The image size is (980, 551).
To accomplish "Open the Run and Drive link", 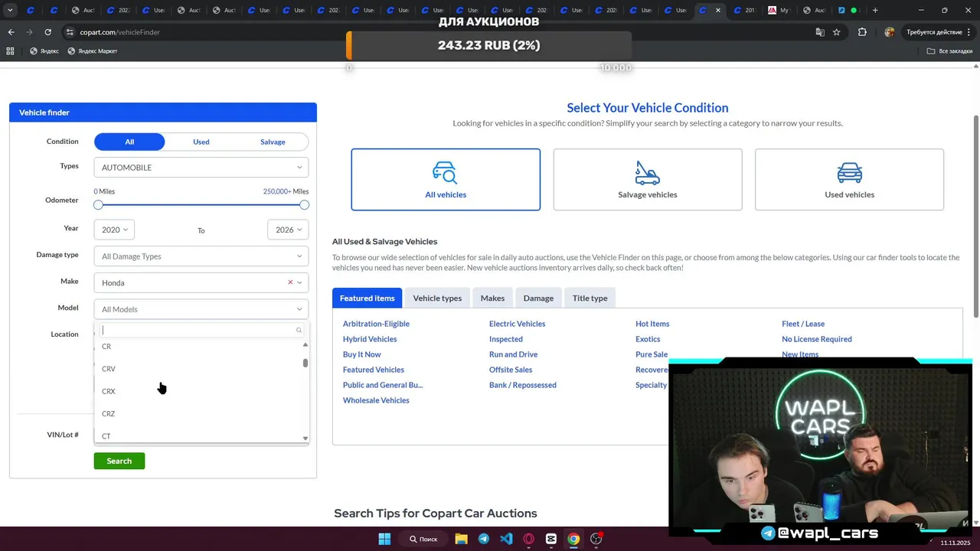I will tap(513, 354).
